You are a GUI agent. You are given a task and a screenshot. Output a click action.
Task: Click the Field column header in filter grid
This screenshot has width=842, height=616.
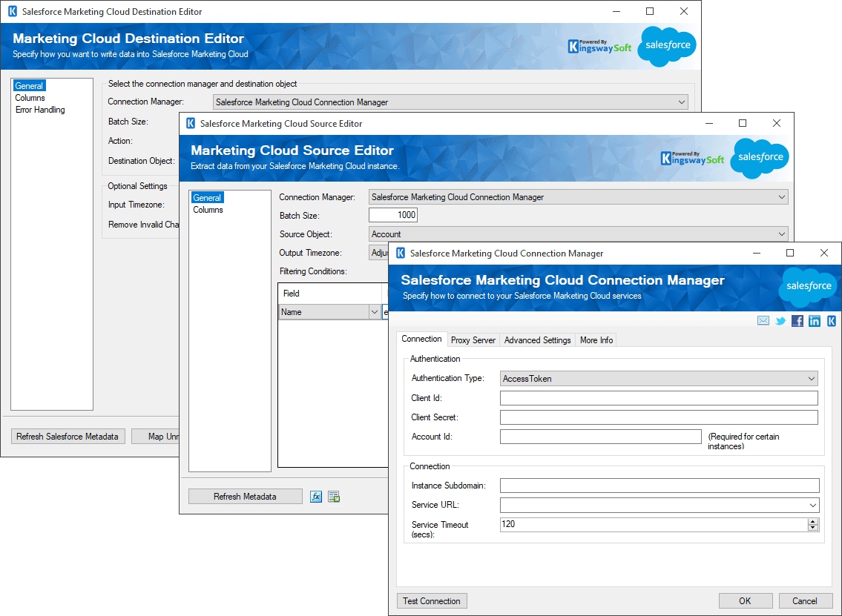pyautogui.click(x=329, y=294)
